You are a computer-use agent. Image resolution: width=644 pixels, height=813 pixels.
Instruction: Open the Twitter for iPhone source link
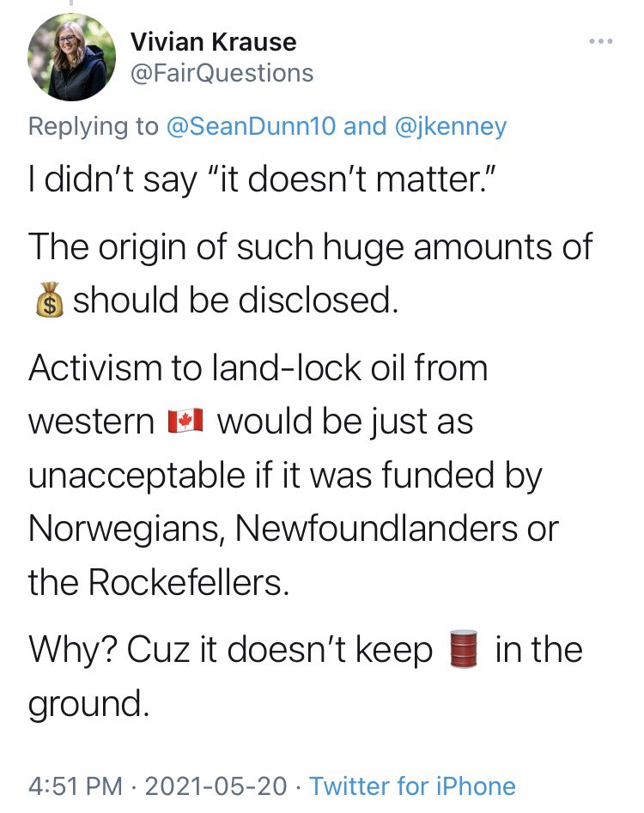413,786
